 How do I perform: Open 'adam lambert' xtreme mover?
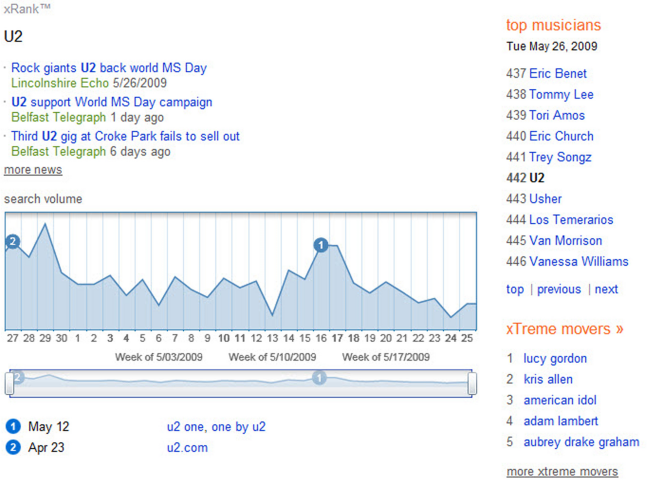click(x=561, y=421)
